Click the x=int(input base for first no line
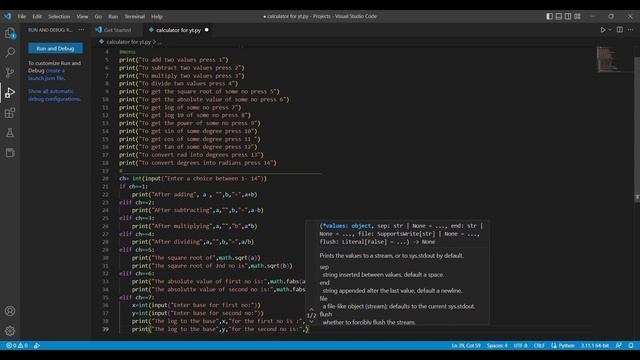This screenshot has width=640, height=360. tap(196, 305)
